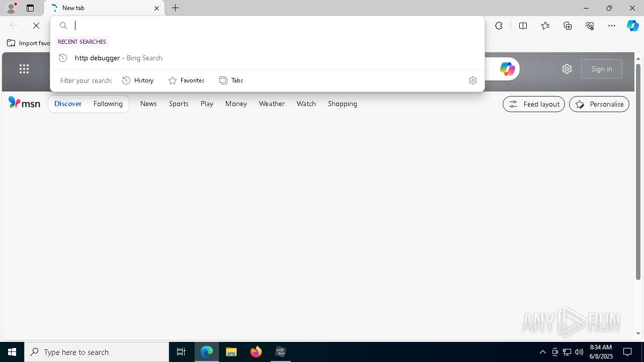Toggle Split screen view
Screen dimensions: 644x362
[x=523, y=26]
